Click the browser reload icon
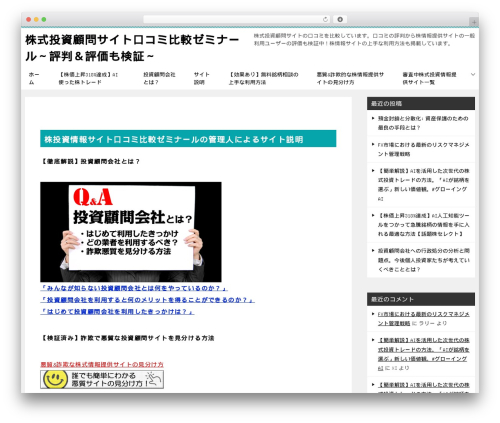Viewport: 500px width, 423px height. 325,20
